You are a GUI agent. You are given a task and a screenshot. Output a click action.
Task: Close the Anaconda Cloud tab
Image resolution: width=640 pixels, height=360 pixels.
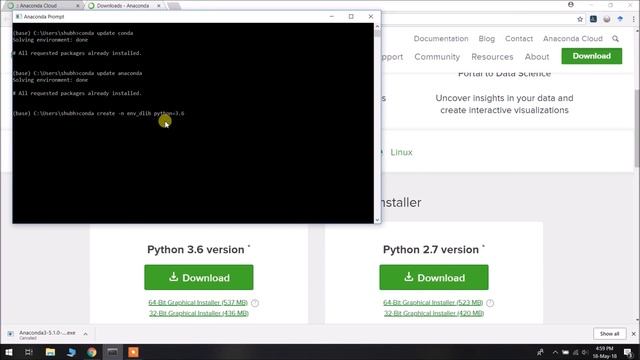78,6
